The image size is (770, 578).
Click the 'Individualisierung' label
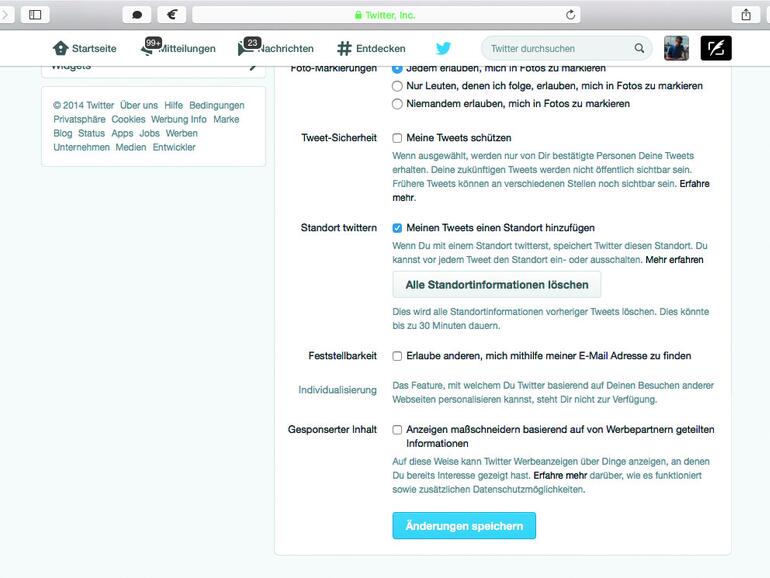tap(337, 390)
